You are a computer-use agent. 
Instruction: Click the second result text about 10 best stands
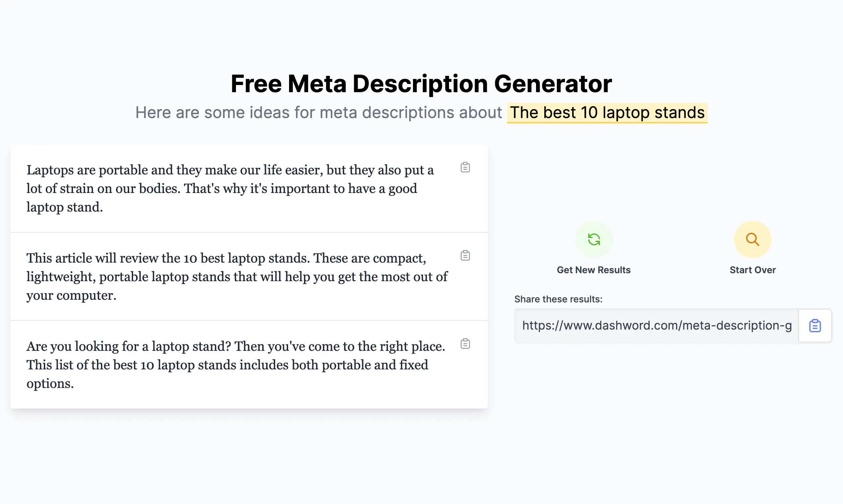point(237,277)
